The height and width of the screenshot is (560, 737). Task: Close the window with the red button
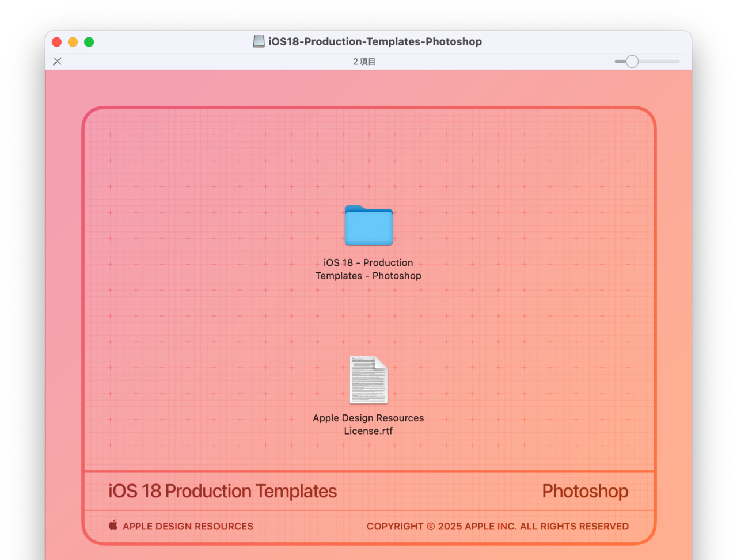[56, 42]
